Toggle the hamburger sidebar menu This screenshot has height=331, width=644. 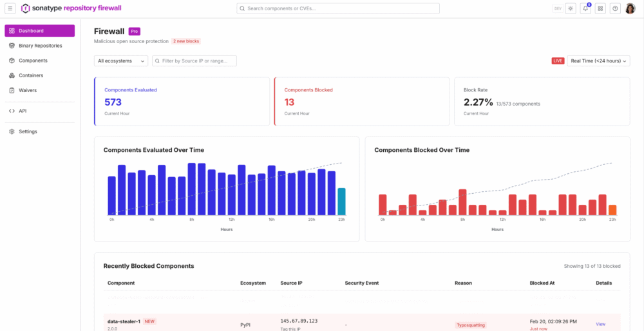point(10,8)
